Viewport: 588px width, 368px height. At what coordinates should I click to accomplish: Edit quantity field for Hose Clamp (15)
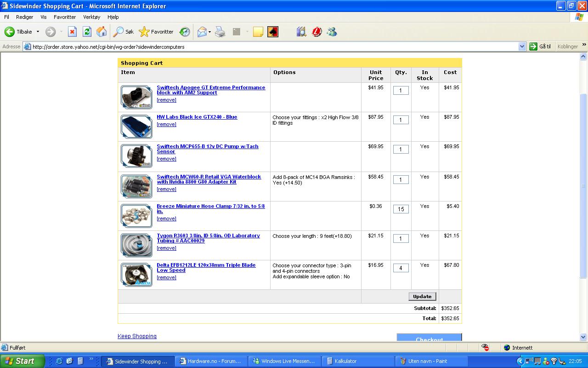click(x=401, y=209)
